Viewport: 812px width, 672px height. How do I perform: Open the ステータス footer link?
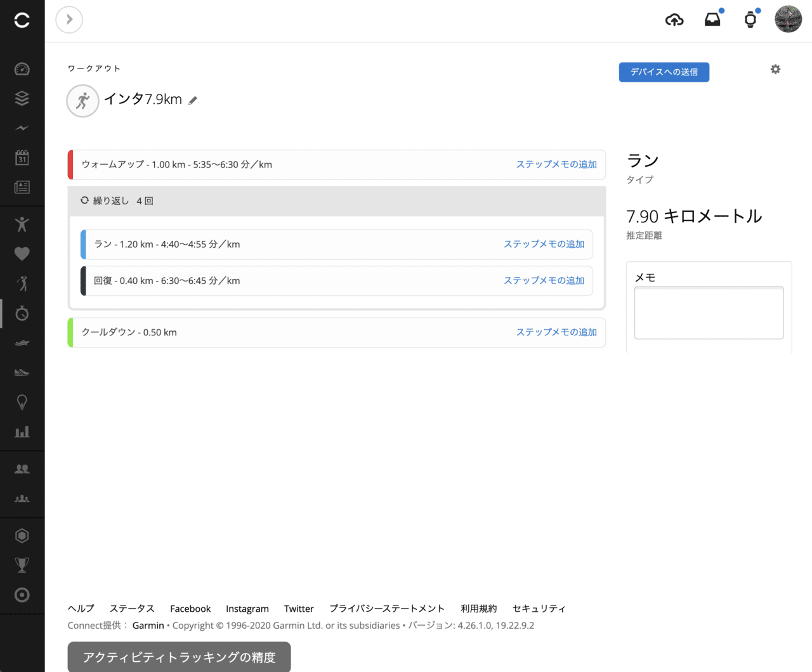click(132, 609)
